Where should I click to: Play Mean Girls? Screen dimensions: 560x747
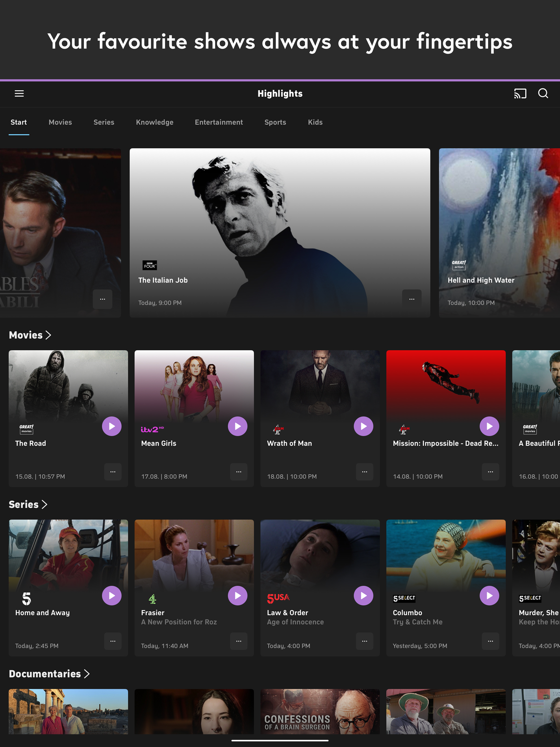[238, 426]
